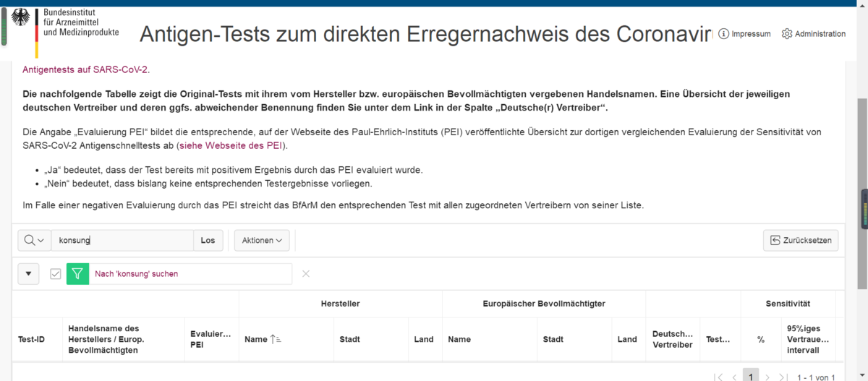868x381 pixels.
Task: Click 'Test...' column header
Action: click(x=718, y=339)
